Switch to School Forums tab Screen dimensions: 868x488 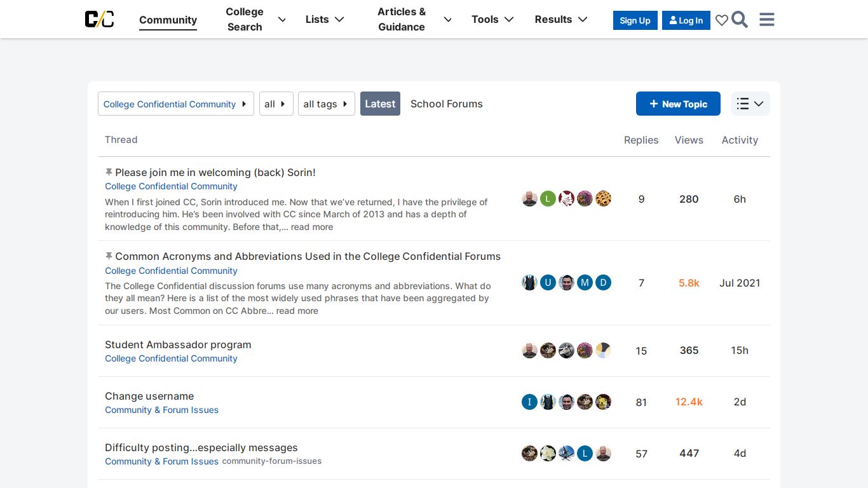tap(447, 104)
